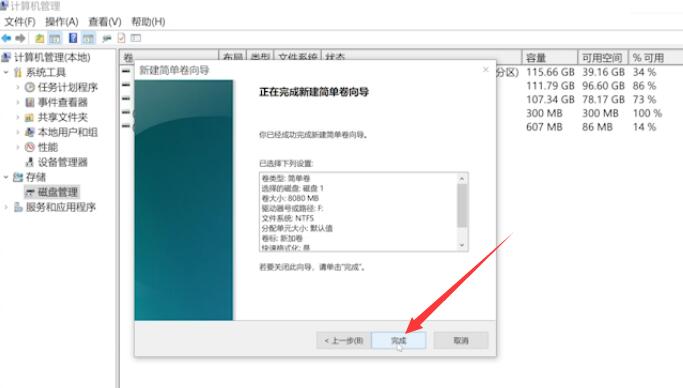Select the 卷类型: 简单卷 line
The image size is (683, 388).
pyautogui.click(x=286, y=179)
